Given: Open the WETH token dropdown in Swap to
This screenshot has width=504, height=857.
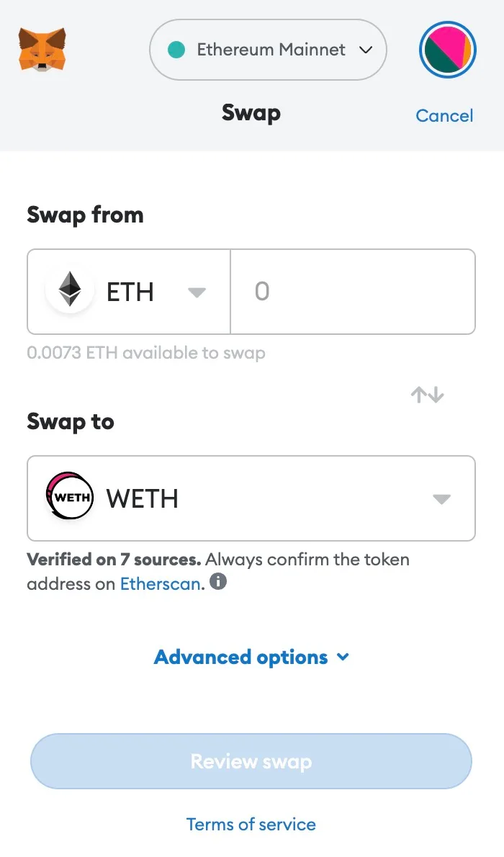Looking at the screenshot, I should (x=441, y=498).
